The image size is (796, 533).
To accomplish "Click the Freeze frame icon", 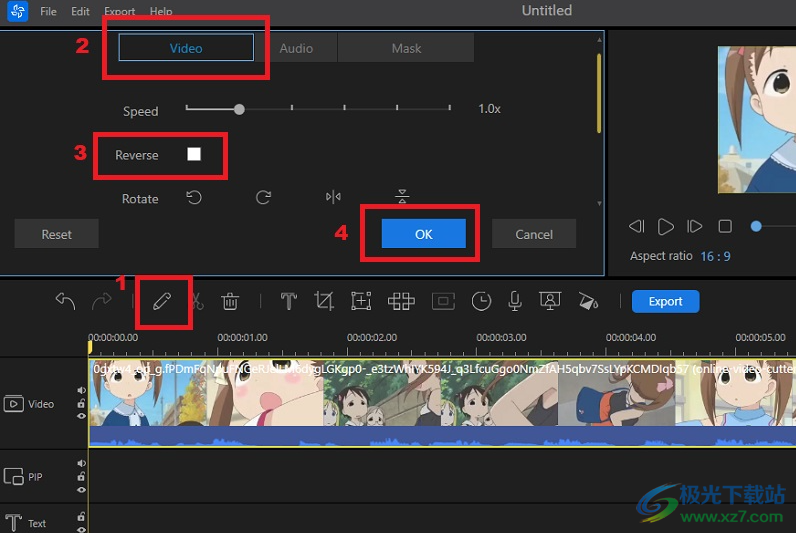I will (443, 301).
